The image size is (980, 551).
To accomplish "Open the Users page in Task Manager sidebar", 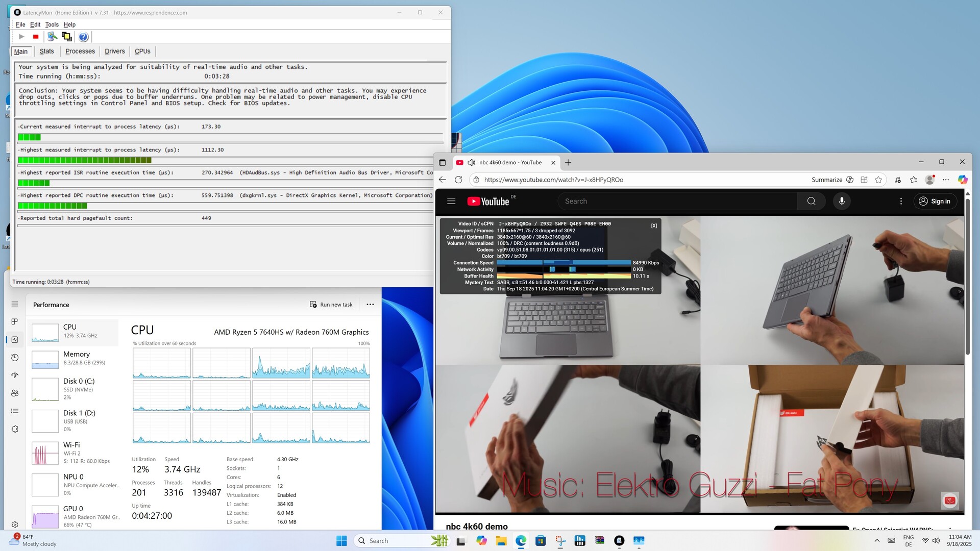I will pos(15,393).
